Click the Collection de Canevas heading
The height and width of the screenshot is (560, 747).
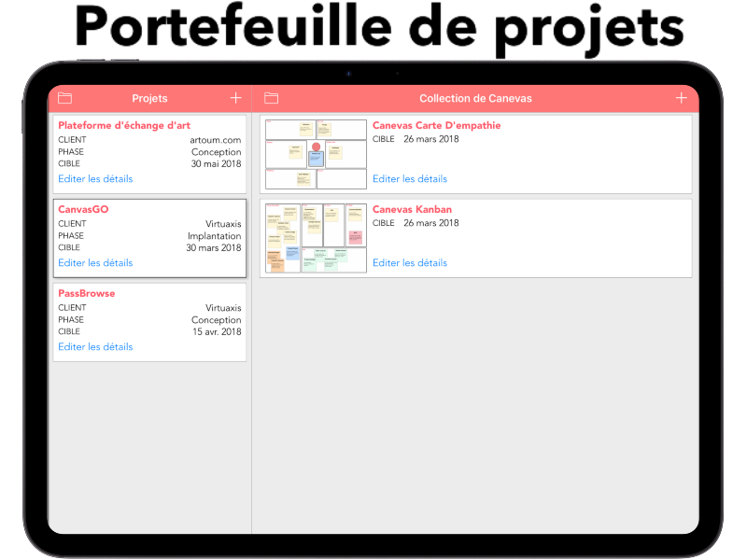coord(475,98)
